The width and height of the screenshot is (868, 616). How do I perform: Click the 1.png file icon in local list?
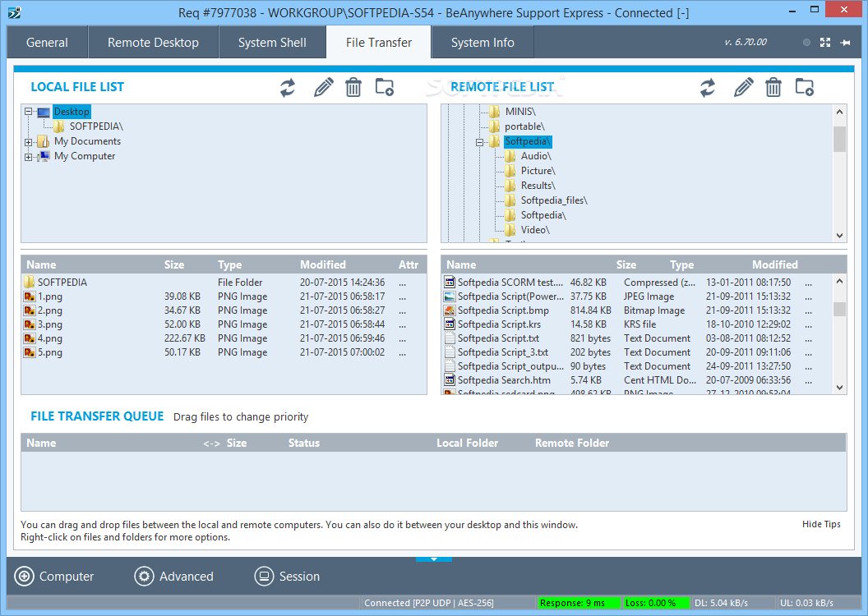[x=30, y=297]
